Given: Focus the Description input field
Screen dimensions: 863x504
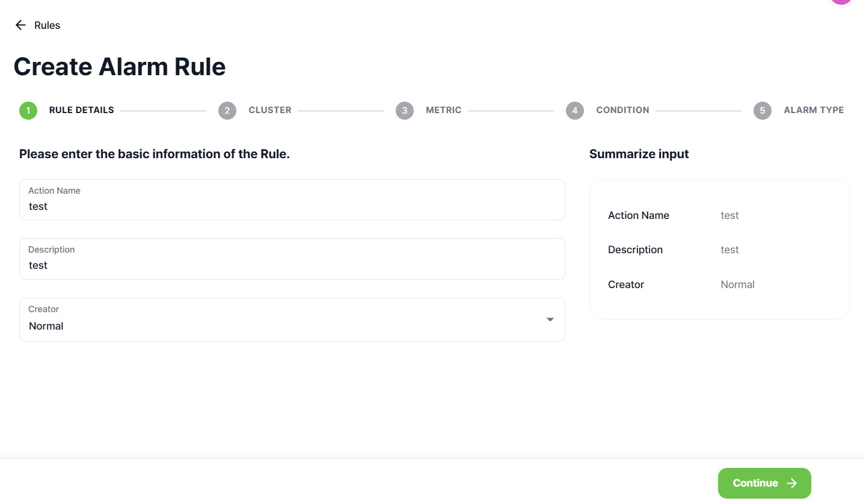Looking at the screenshot, I should pyautogui.click(x=292, y=259).
